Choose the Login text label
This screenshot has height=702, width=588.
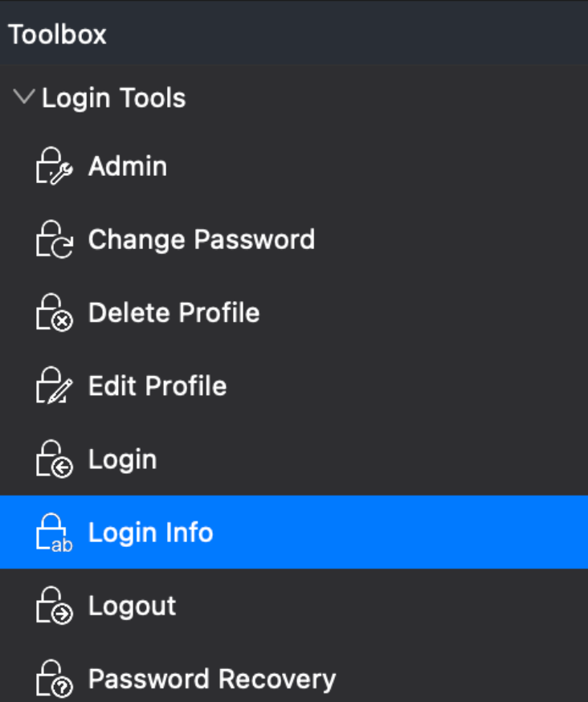tap(122, 459)
